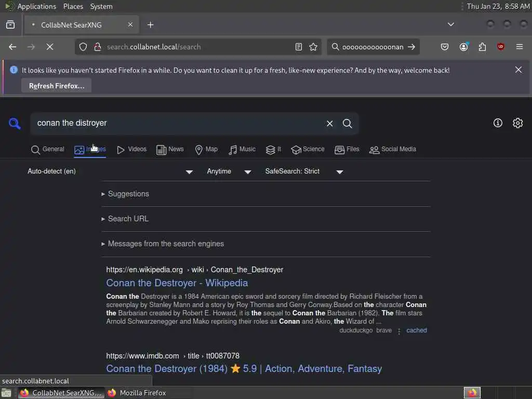
Task: Switch to the Files category
Action: click(347, 149)
